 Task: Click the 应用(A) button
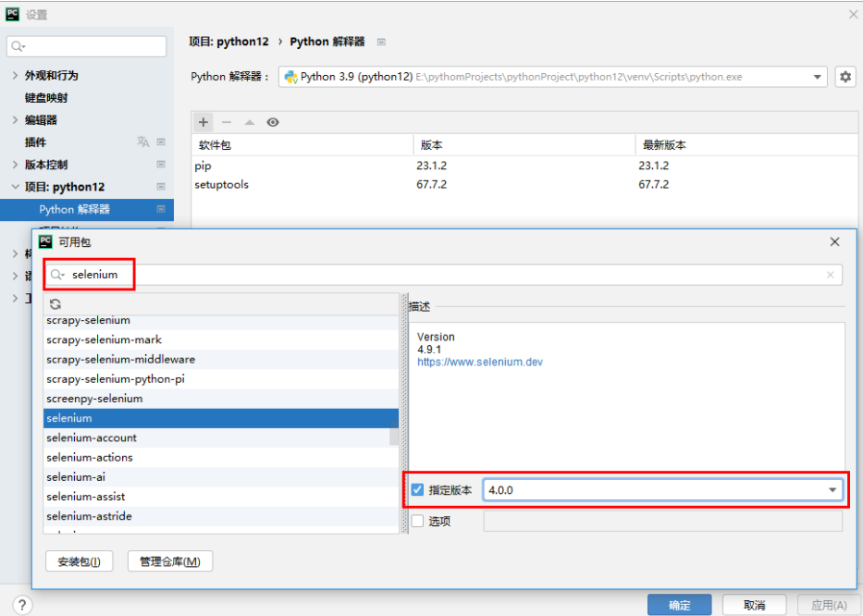click(x=829, y=605)
